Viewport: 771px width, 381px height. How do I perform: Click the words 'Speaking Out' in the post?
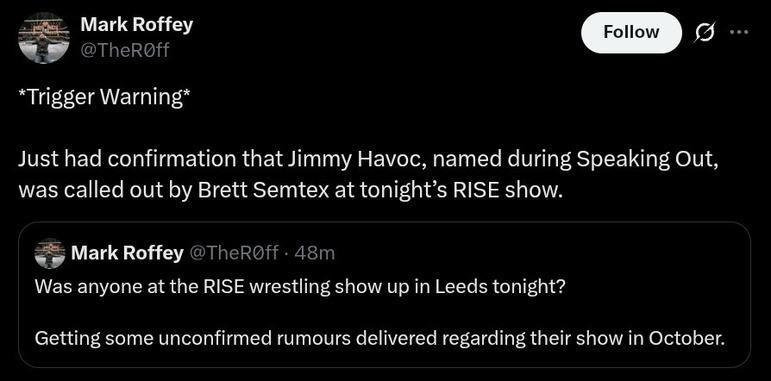click(644, 161)
